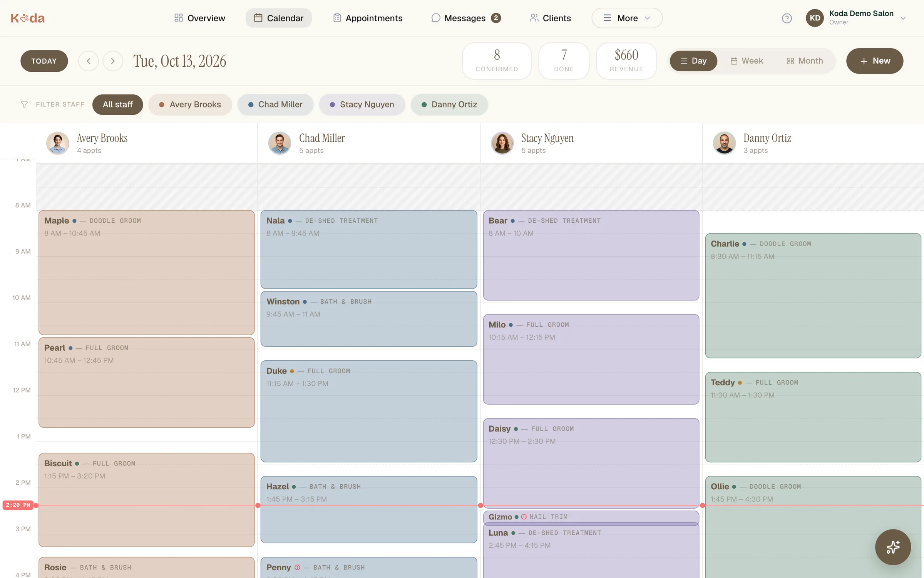The image size is (924, 578).
Task: Click the alert icon on Penny appointment
Action: point(297,567)
